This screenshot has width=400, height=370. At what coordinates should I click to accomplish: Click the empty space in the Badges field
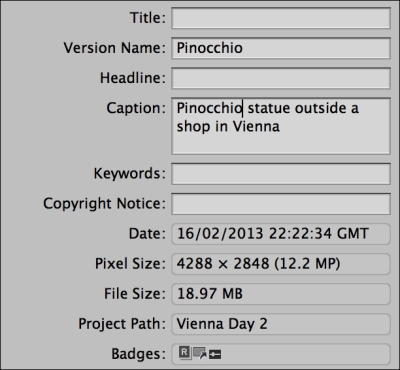pyautogui.click(x=305, y=354)
